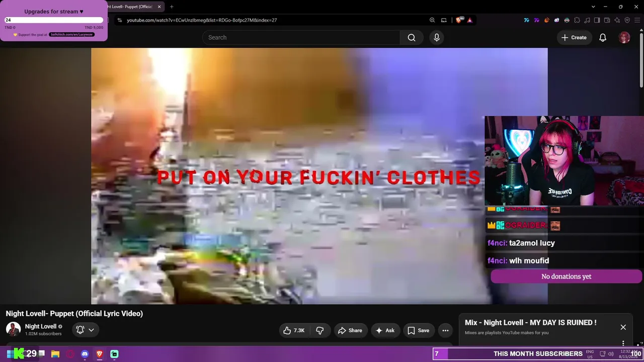Open the browser hamburger main menu
The width and height of the screenshot is (644, 362).
tap(637, 20)
